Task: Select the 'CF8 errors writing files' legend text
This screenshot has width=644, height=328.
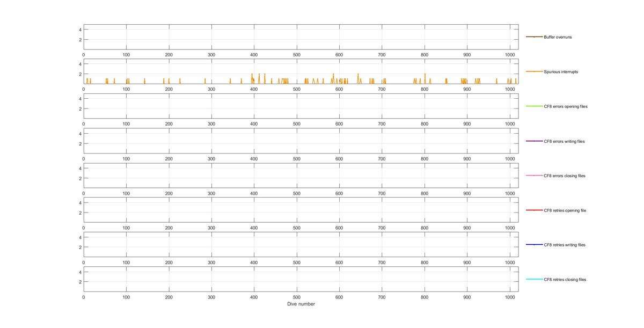Action: click(x=564, y=141)
